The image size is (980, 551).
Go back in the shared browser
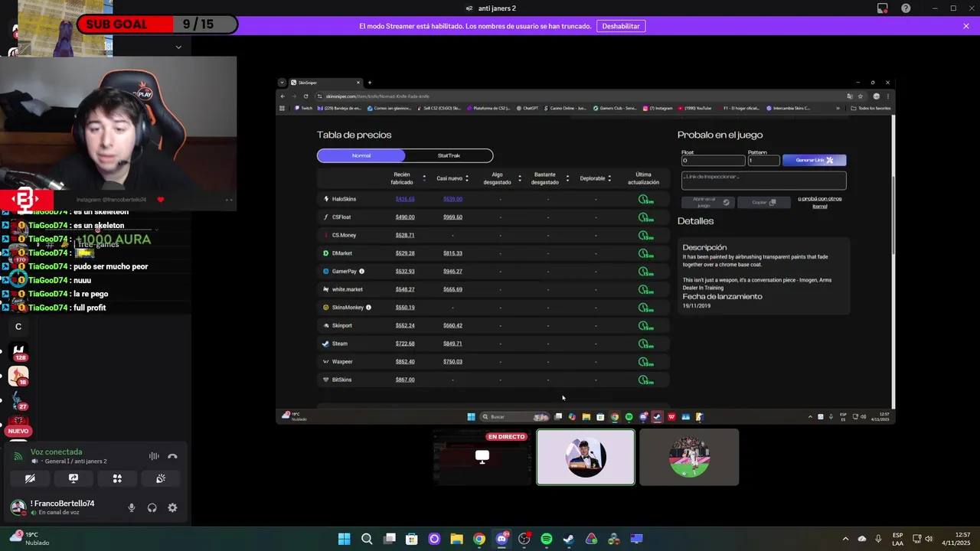click(x=283, y=96)
